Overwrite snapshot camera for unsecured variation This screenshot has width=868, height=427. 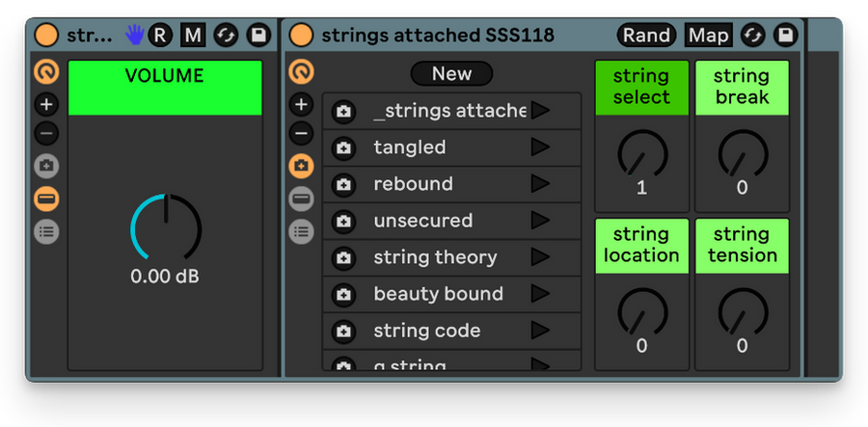pyautogui.click(x=343, y=222)
